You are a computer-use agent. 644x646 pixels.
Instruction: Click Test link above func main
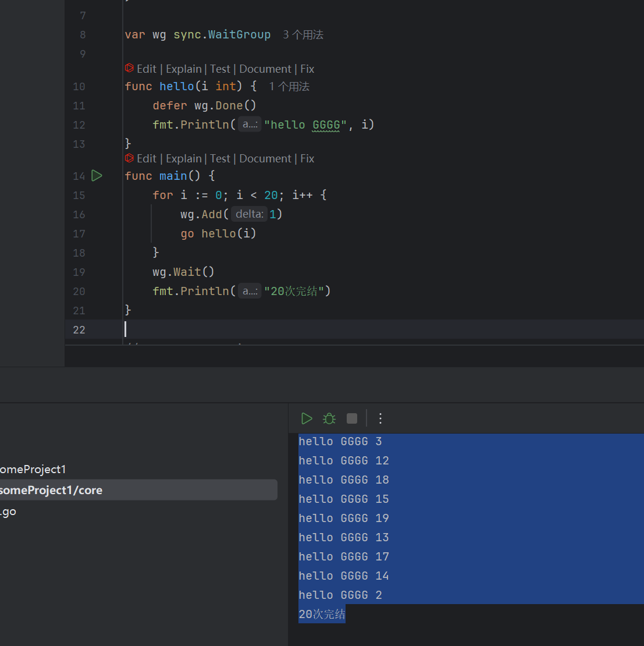tap(220, 158)
